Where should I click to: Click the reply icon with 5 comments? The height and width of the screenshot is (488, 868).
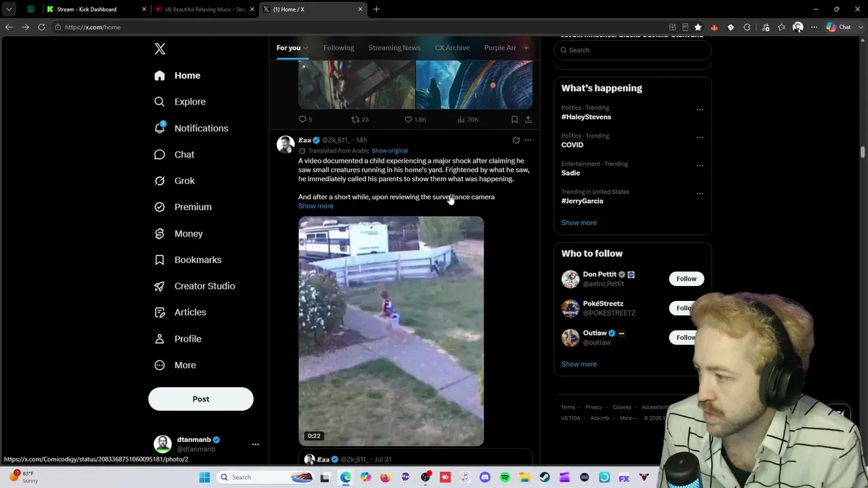point(303,119)
